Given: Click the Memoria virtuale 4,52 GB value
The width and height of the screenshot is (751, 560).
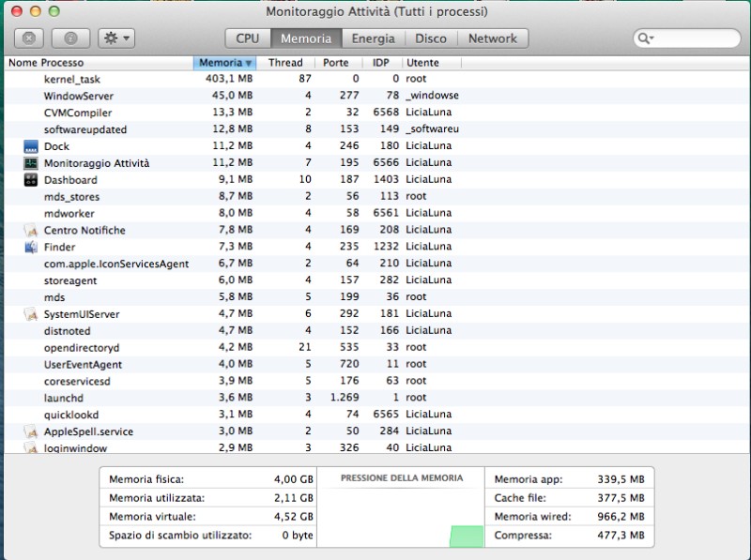Looking at the screenshot, I should coord(294,517).
